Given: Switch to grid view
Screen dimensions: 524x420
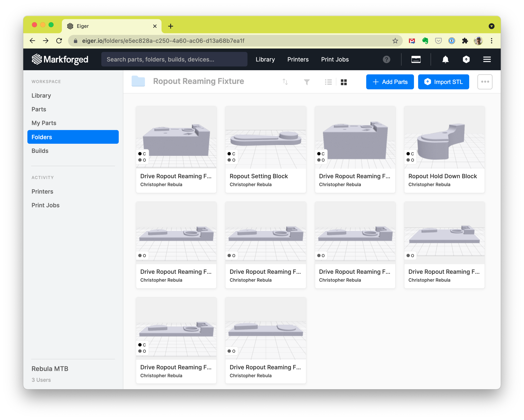Looking at the screenshot, I should tap(343, 82).
